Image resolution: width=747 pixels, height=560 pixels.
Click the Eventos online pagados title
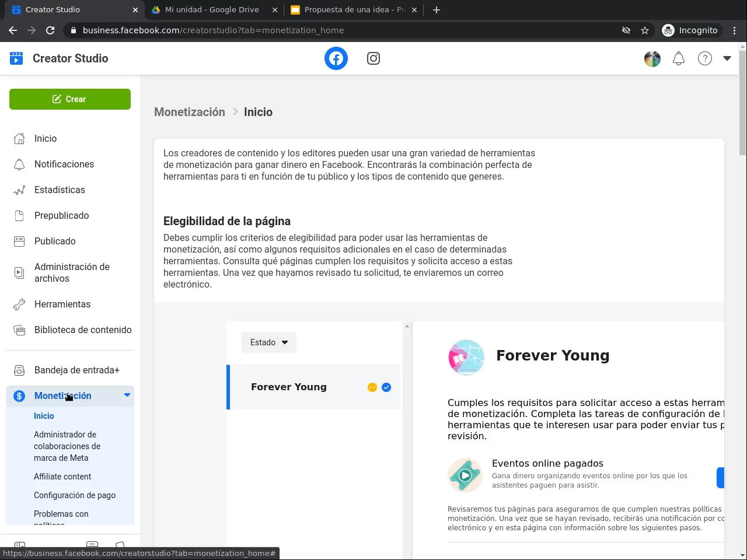click(x=547, y=463)
